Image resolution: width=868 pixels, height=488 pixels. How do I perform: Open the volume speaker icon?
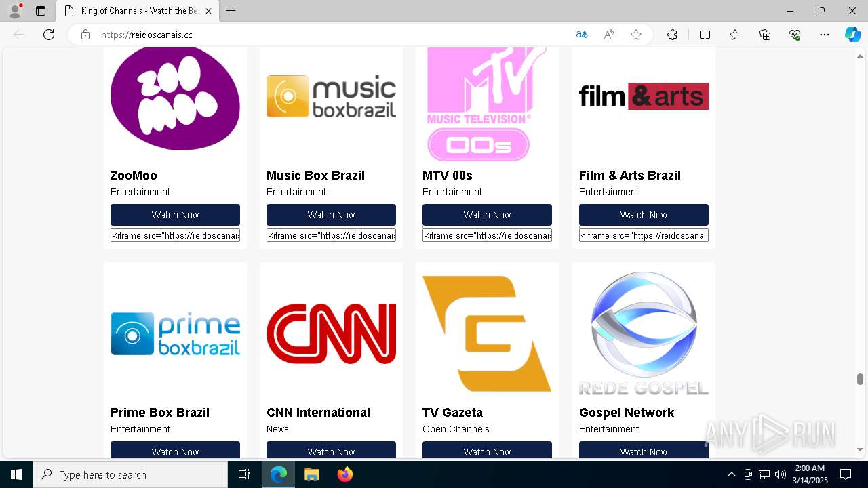pos(780,474)
